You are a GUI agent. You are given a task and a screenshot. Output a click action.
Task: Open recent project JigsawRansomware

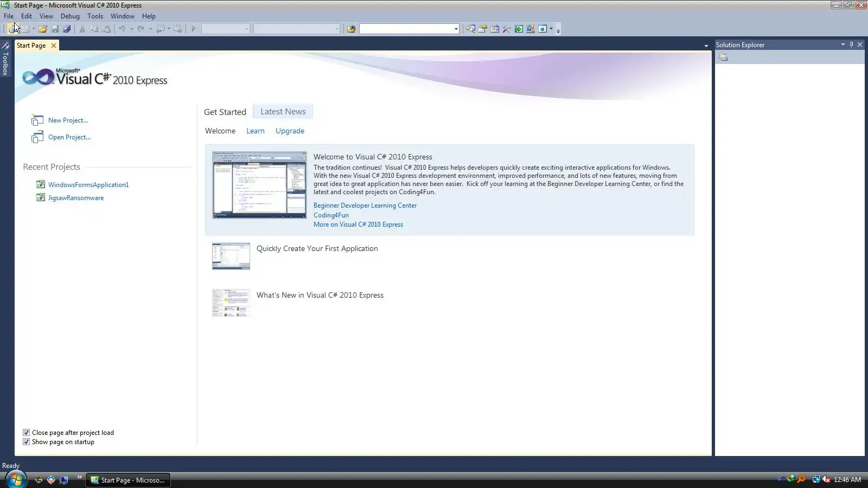pyautogui.click(x=76, y=198)
